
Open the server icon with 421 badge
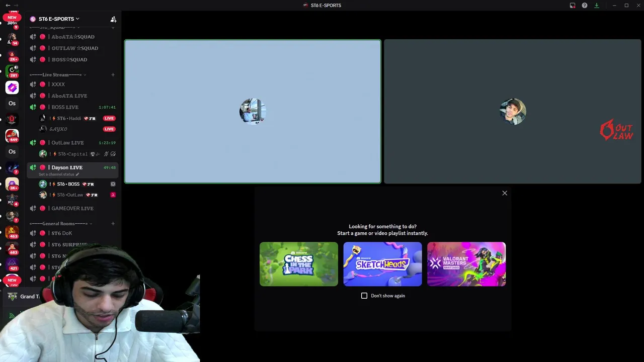(x=12, y=264)
